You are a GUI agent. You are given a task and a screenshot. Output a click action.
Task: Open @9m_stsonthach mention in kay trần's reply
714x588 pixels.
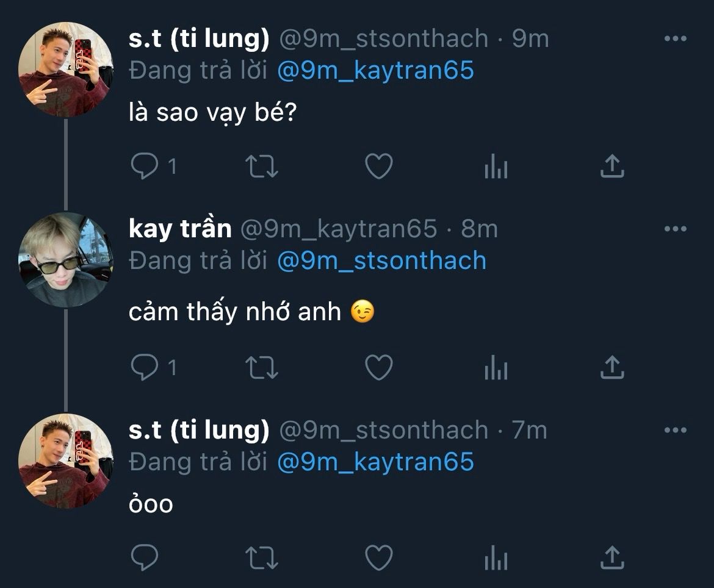tap(381, 261)
